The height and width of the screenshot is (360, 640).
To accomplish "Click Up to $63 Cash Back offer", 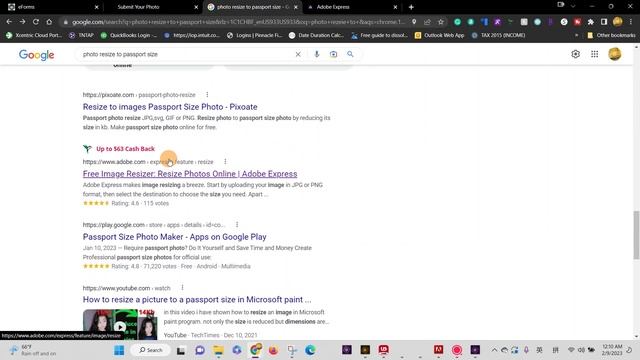I will pos(125,149).
